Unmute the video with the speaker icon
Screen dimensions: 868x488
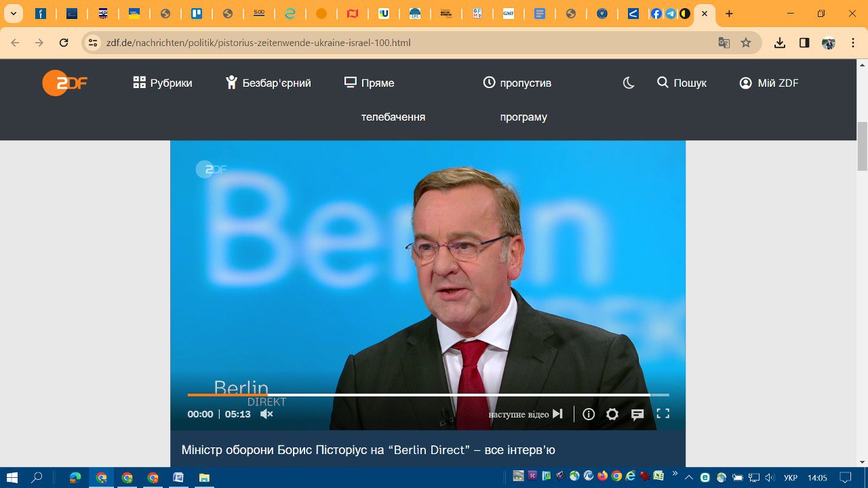click(x=267, y=414)
